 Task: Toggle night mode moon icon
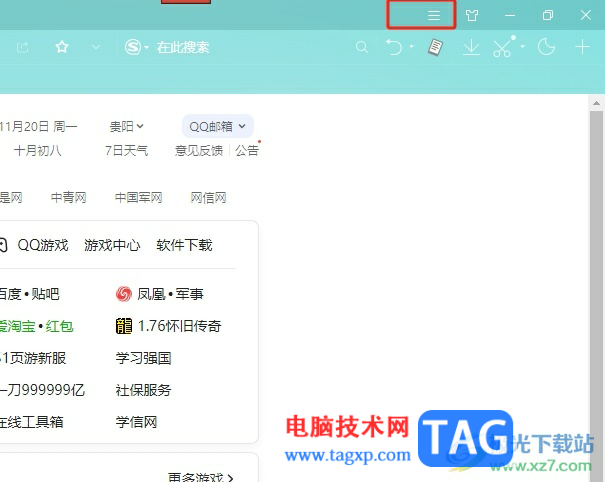(x=546, y=47)
